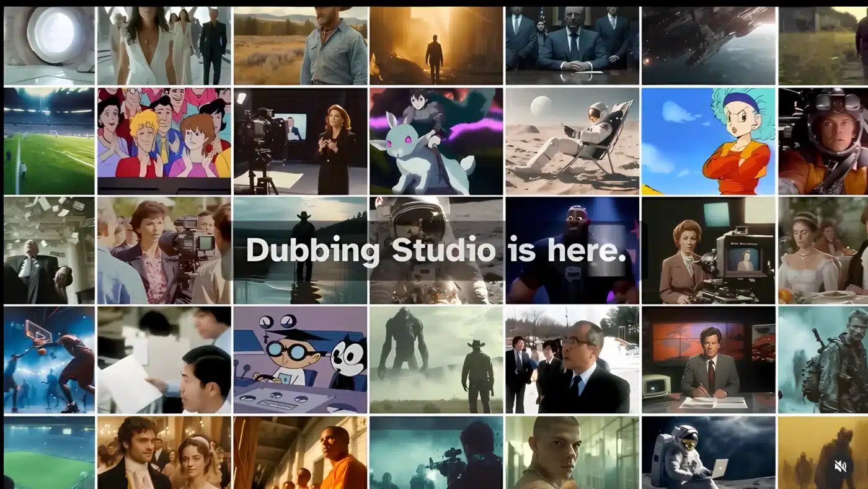Open the period drama couple thumbnail

coord(164,452)
